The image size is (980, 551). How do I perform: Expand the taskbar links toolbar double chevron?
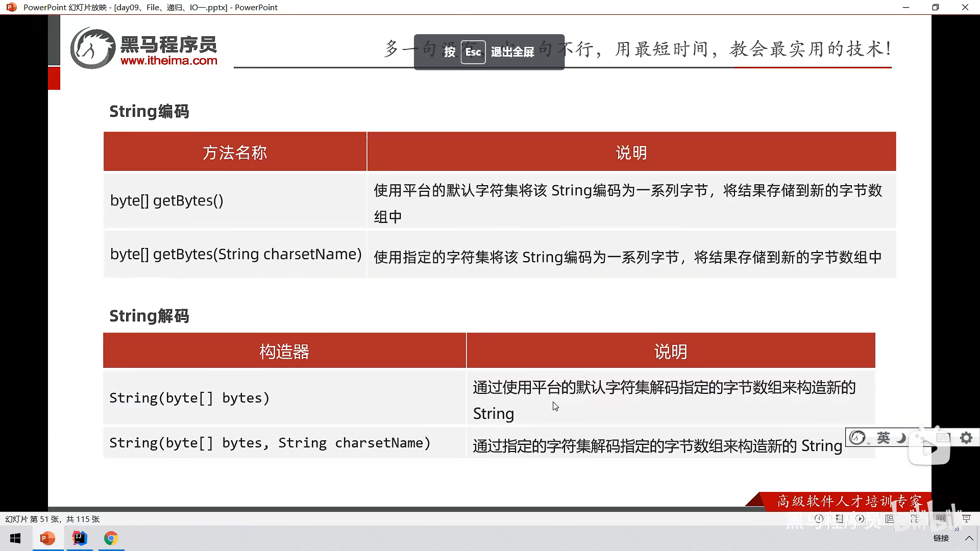957,530
